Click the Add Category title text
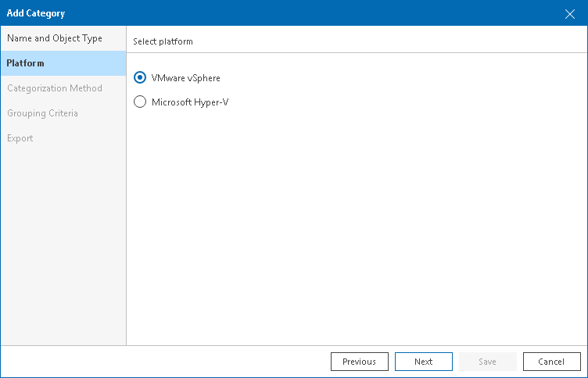Viewport: 588px width, 378px height. pos(36,13)
